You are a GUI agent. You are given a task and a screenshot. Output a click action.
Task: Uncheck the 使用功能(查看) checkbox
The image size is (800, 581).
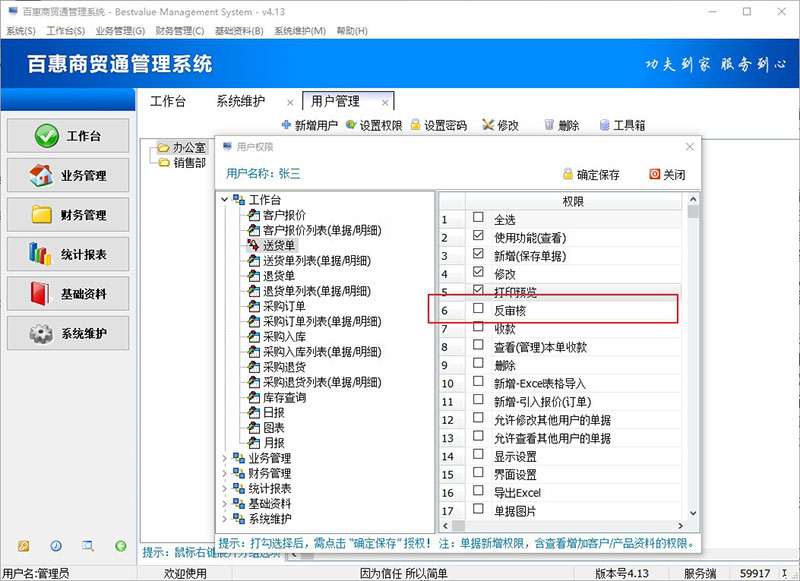[x=478, y=235]
